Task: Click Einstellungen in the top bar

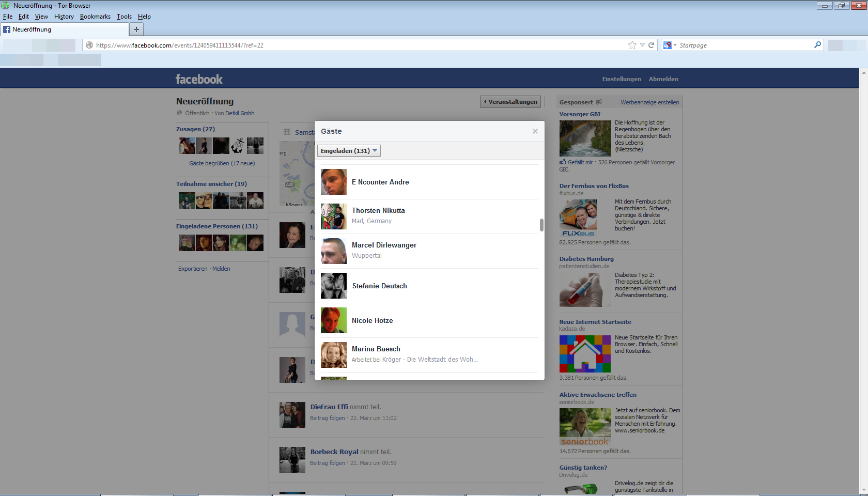Action: tap(621, 79)
